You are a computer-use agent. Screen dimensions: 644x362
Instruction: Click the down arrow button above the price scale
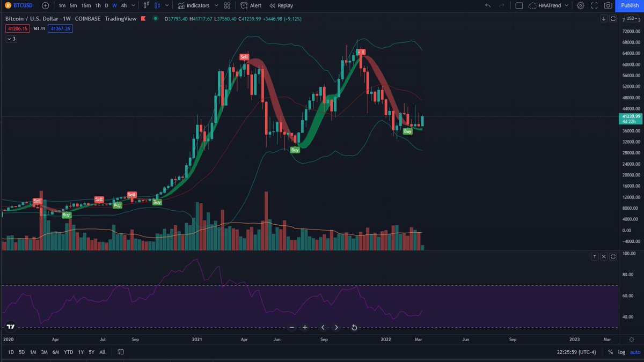coord(604,19)
